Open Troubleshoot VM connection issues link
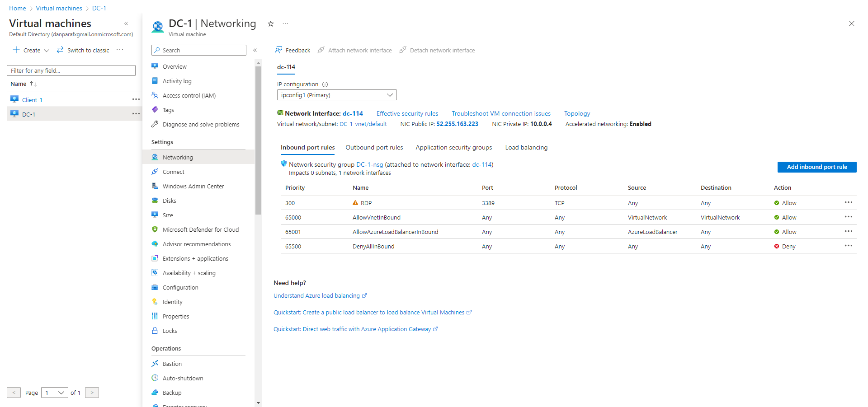 coord(501,113)
